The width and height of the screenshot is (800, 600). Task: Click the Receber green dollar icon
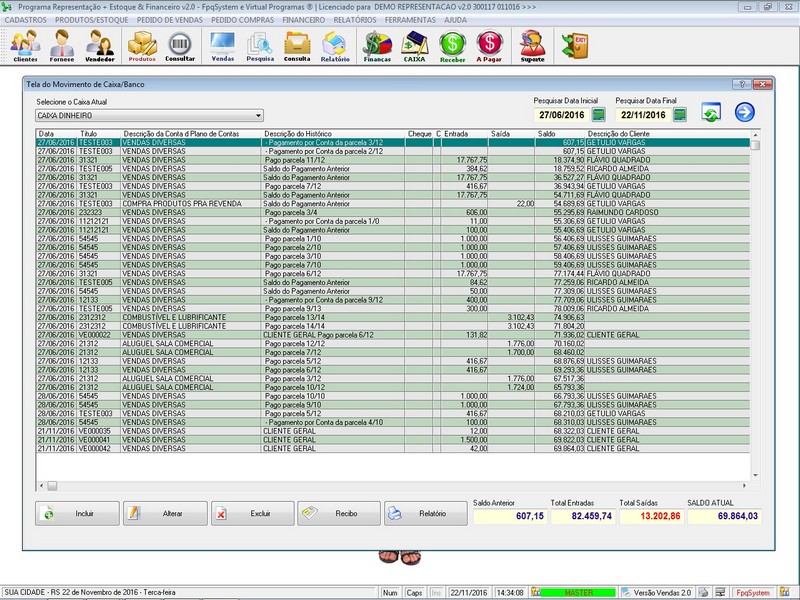[x=452, y=46]
